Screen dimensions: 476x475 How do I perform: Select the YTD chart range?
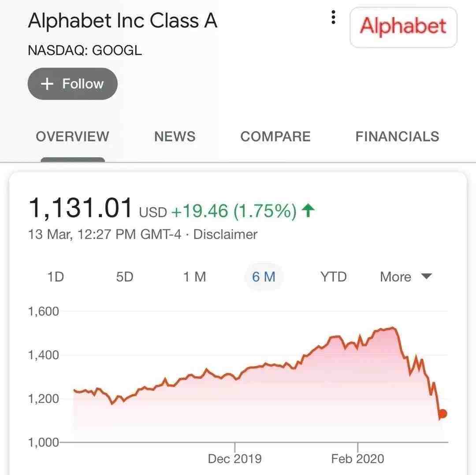333,277
